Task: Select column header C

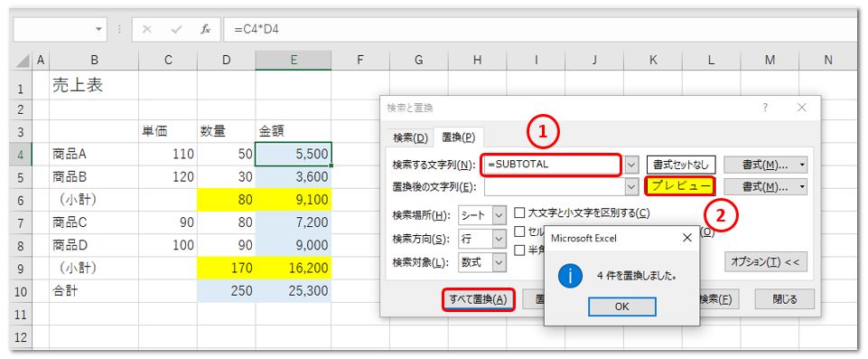Action: pos(168,61)
